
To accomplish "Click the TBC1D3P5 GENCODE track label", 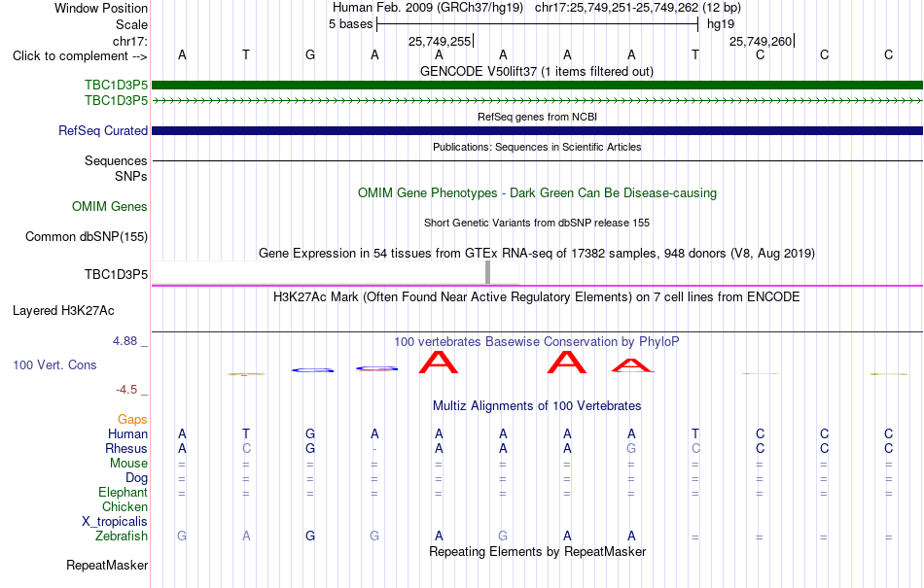I will tap(116, 86).
